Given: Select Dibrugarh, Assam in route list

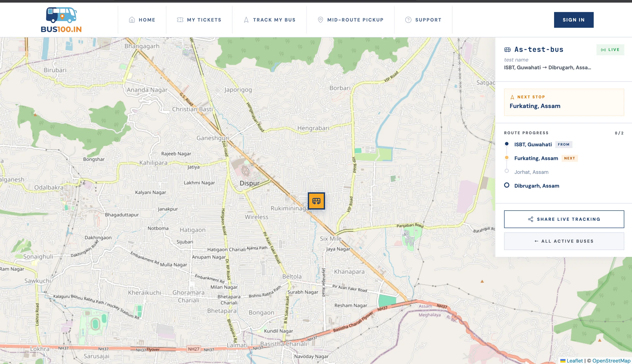Looking at the screenshot, I should [x=537, y=186].
